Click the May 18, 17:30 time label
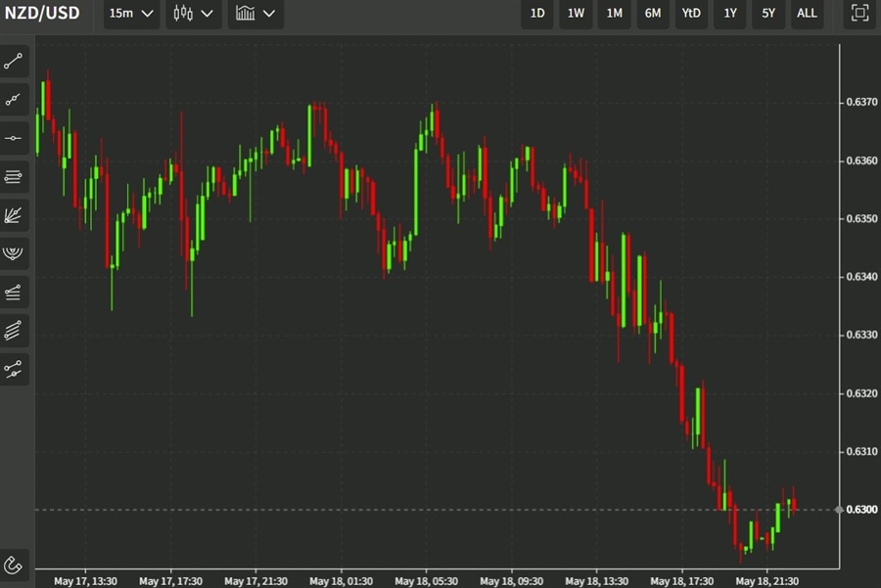The image size is (881, 588). (682, 581)
